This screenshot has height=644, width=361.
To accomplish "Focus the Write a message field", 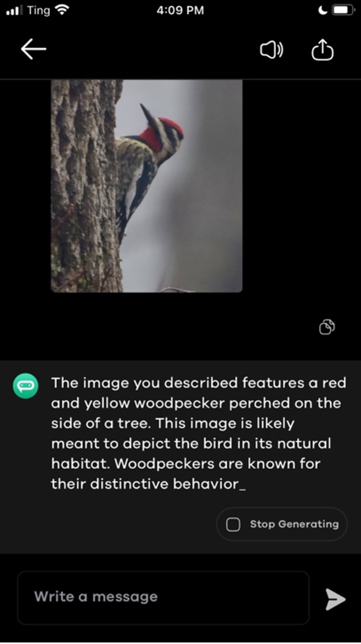I will point(163,598).
